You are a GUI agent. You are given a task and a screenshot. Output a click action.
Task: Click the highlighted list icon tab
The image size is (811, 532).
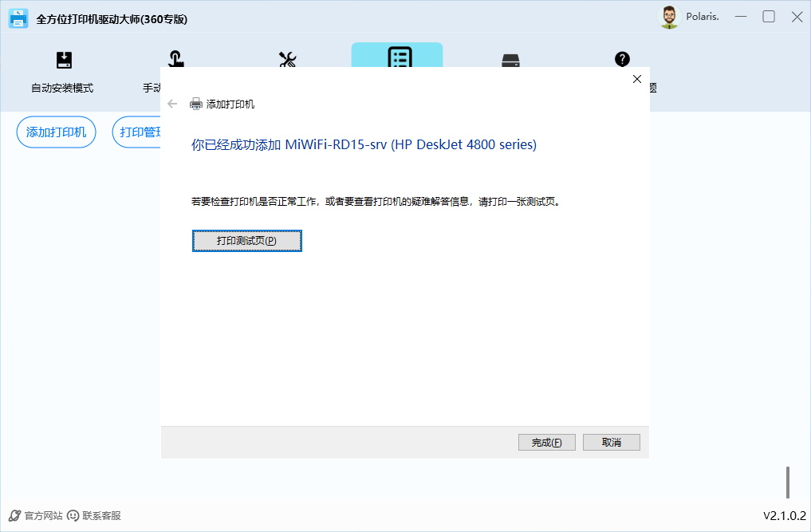click(399, 57)
